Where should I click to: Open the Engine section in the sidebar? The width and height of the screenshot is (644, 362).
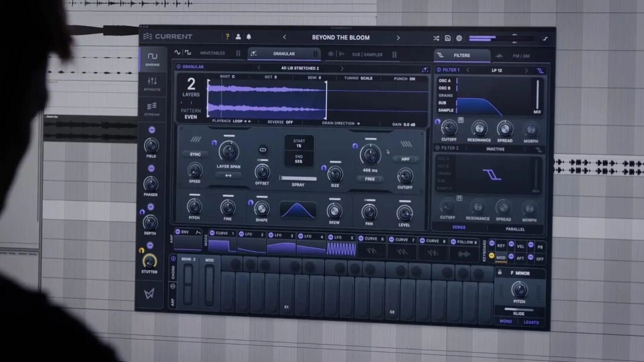pyautogui.click(x=152, y=59)
